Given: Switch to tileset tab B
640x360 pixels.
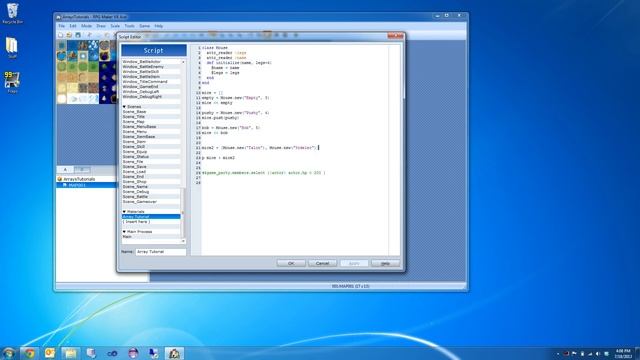Looking at the screenshot, I should point(82,169).
